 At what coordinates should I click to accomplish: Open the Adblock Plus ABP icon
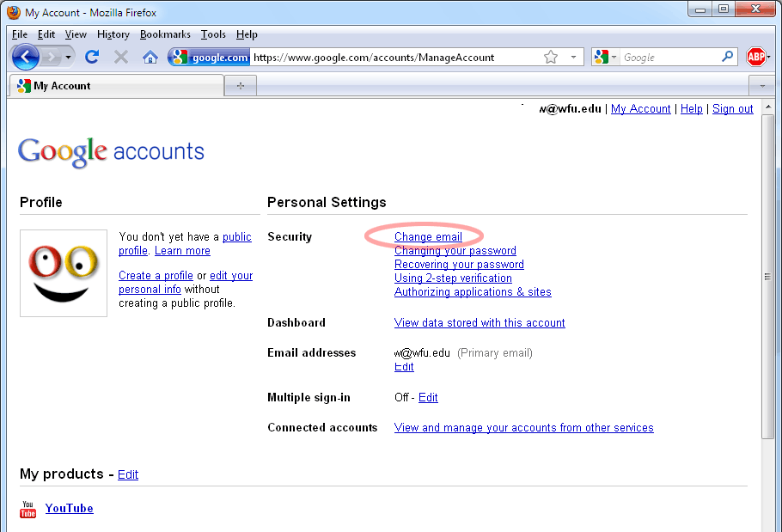[x=756, y=57]
